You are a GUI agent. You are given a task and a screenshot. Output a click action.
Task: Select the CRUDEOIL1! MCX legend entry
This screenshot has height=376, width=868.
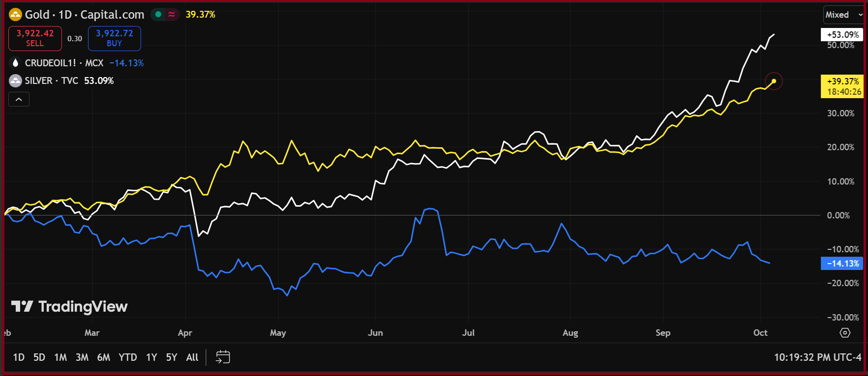[x=64, y=63]
